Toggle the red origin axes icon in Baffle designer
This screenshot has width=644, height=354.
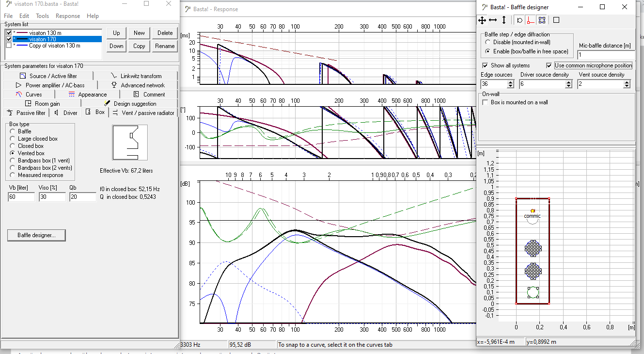point(531,20)
